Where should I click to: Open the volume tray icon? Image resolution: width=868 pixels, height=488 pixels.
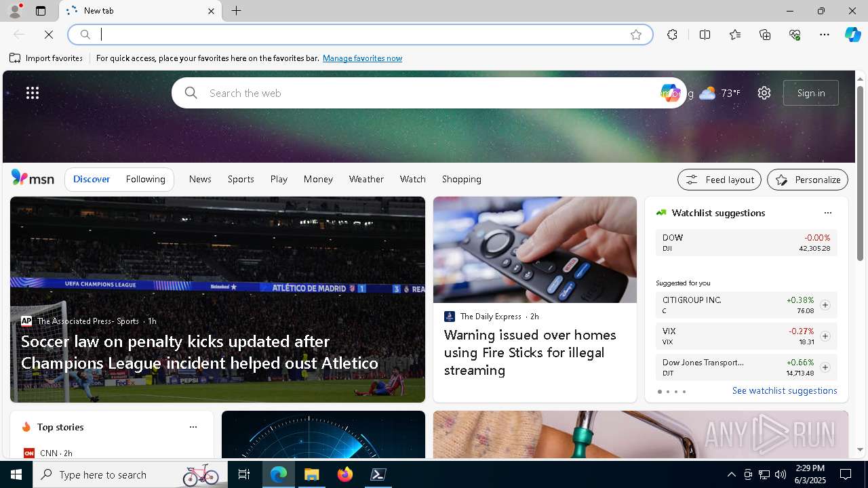point(781,474)
